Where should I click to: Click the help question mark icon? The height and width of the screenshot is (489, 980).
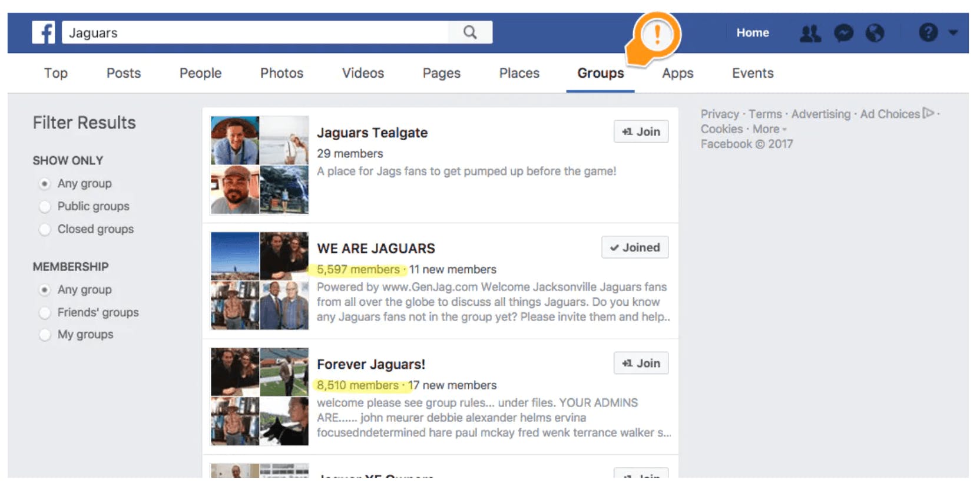tap(928, 32)
